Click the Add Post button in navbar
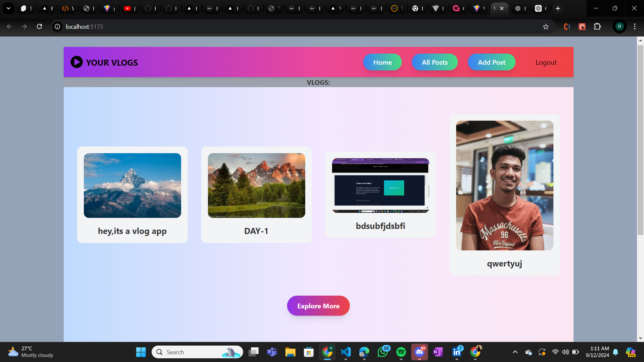The width and height of the screenshot is (644, 362). coord(491,62)
